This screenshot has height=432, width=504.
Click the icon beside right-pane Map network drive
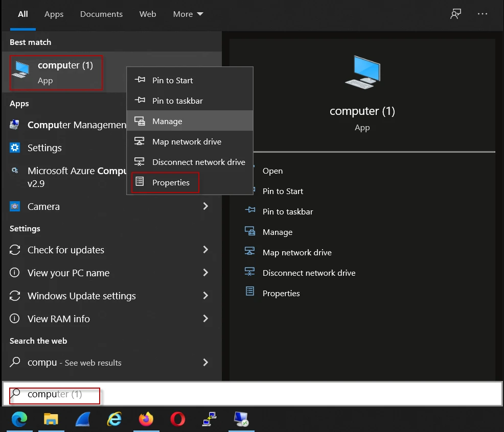250,251
